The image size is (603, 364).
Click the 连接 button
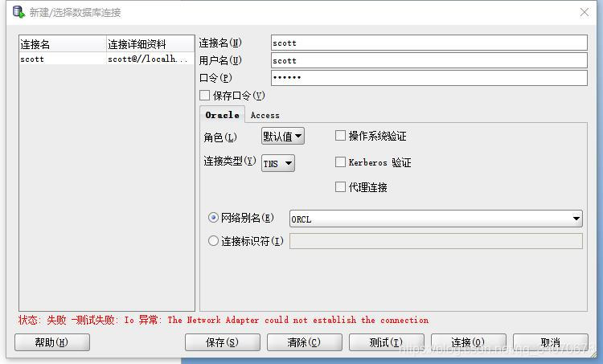[469, 342]
